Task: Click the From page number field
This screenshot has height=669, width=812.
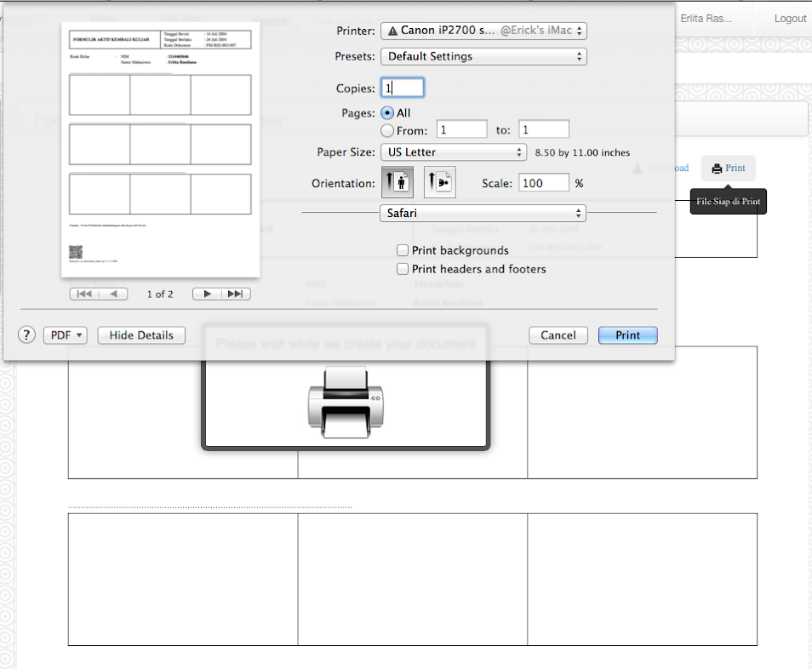Action: coord(462,129)
